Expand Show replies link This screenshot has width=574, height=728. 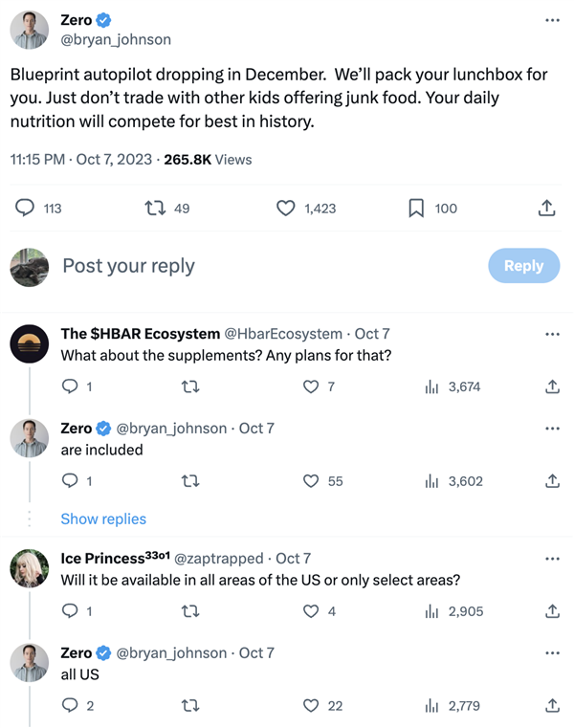pyautogui.click(x=103, y=518)
